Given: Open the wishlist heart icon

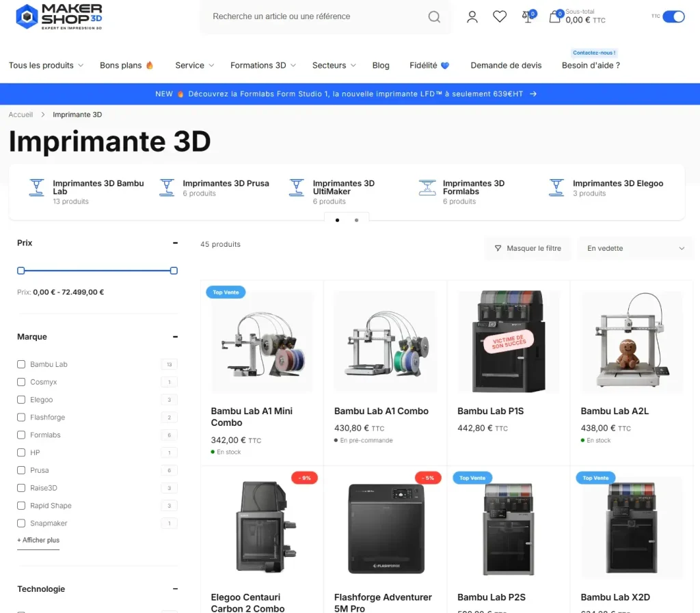Looking at the screenshot, I should click(x=500, y=16).
